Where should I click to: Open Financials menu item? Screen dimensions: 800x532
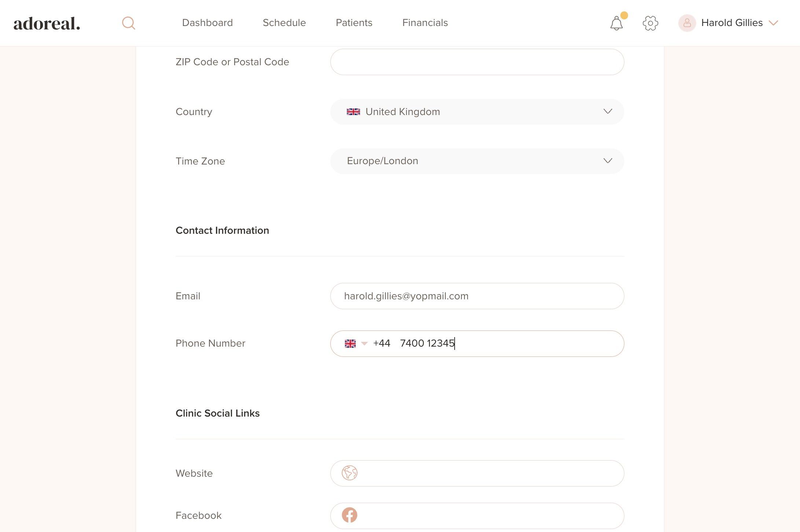point(425,23)
